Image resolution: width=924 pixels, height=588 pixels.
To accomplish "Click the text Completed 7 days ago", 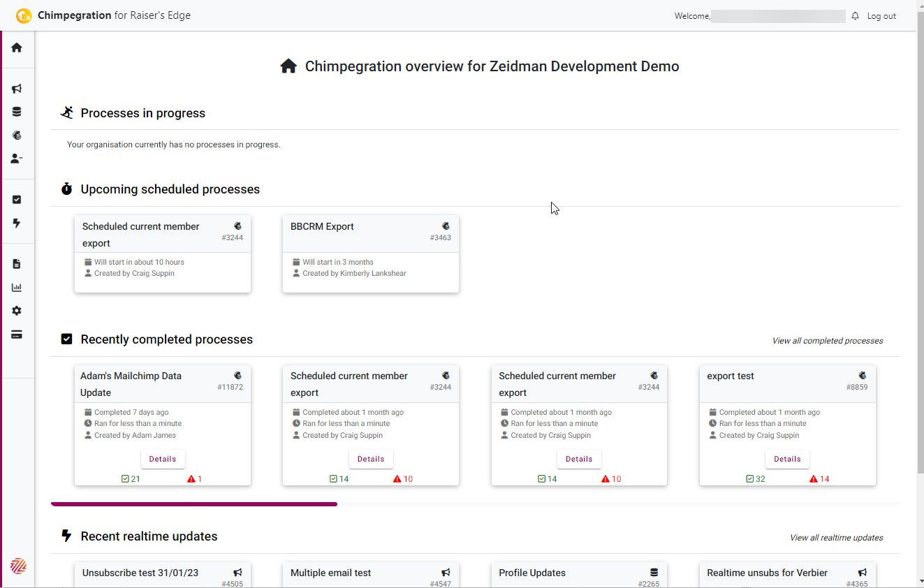I will 131,413.
